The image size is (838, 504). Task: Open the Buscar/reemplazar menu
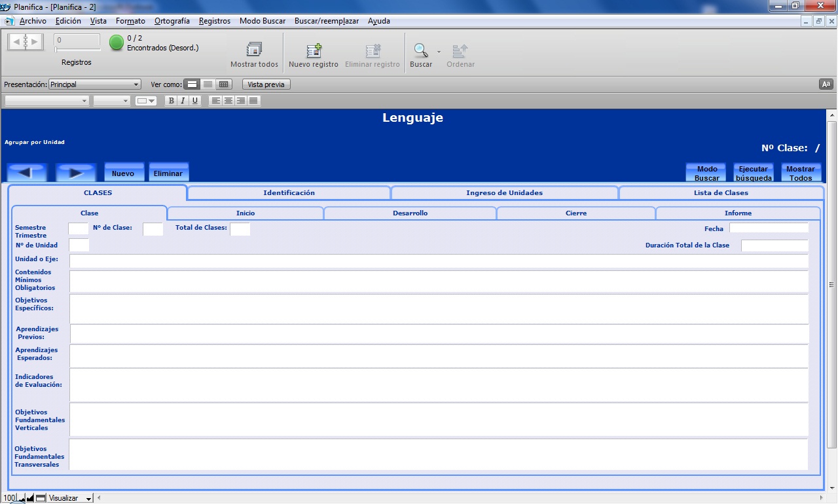(327, 21)
